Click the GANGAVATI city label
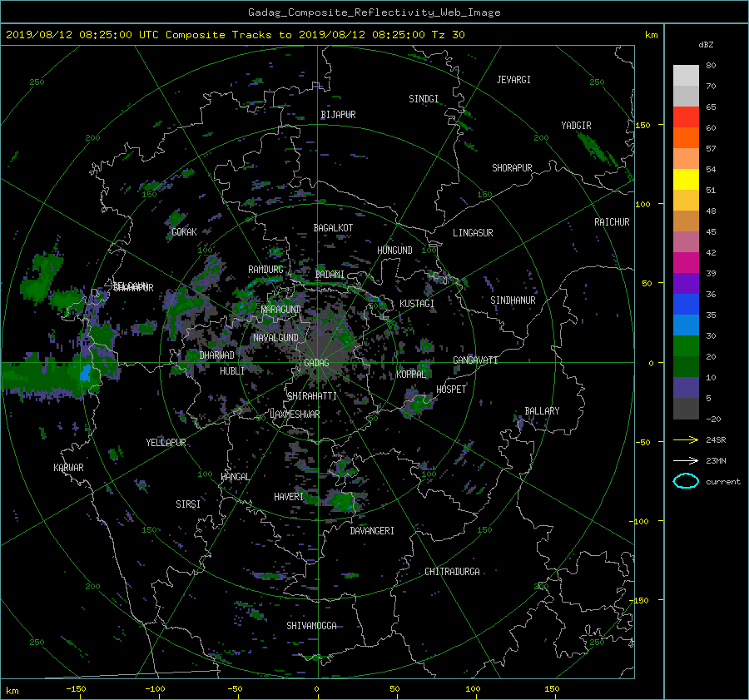The image size is (749, 700). click(x=475, y=360)
